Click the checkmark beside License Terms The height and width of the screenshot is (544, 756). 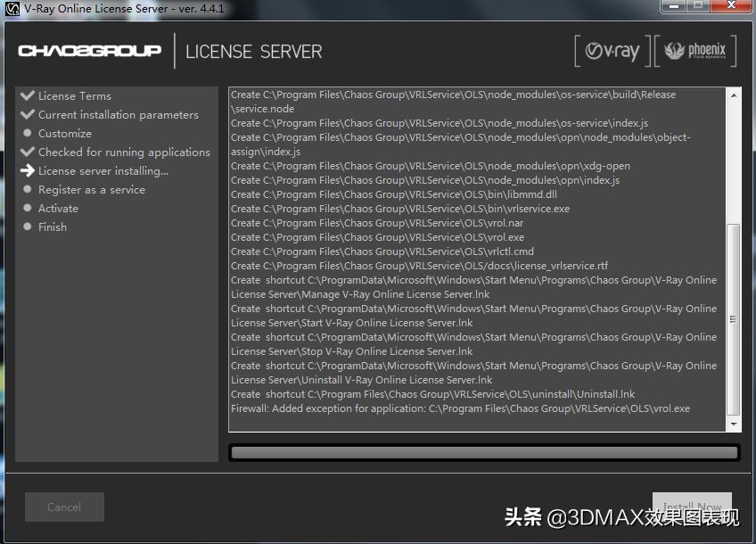tap(27, 95)
